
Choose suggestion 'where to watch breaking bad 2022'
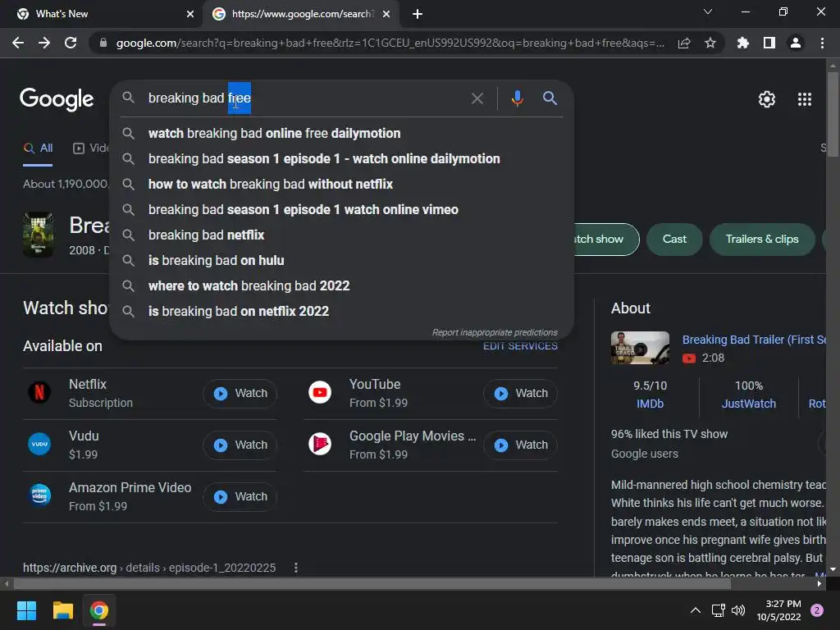(341, 286)
